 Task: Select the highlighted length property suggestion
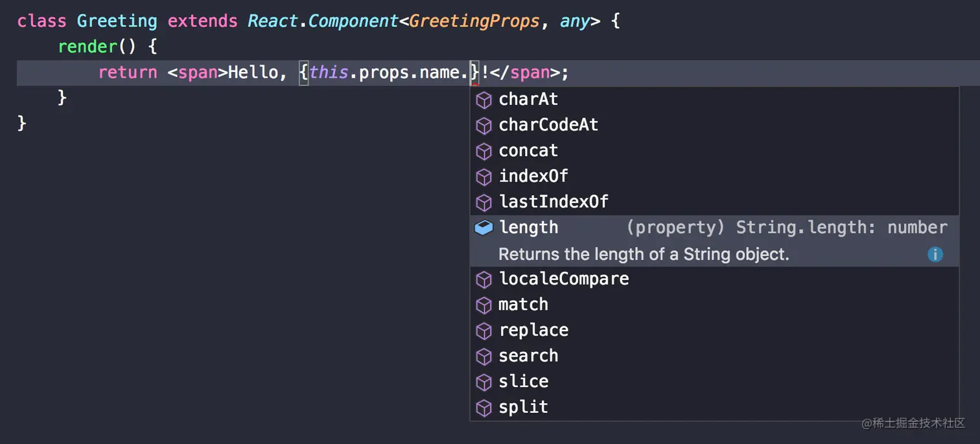click(x=528, y=228)
